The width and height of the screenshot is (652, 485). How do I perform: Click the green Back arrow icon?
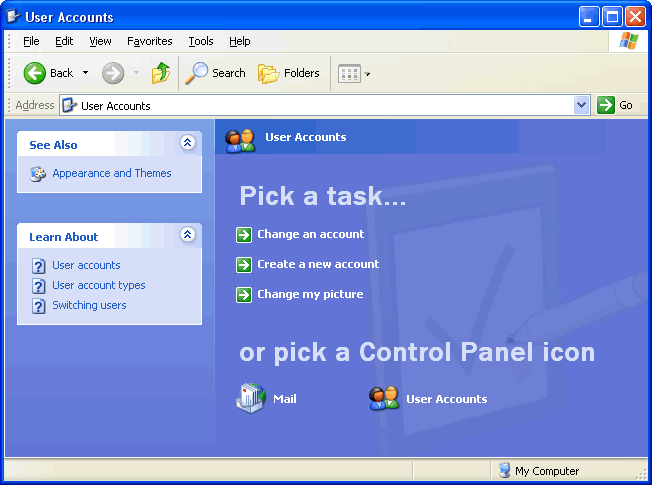[35, 73]
